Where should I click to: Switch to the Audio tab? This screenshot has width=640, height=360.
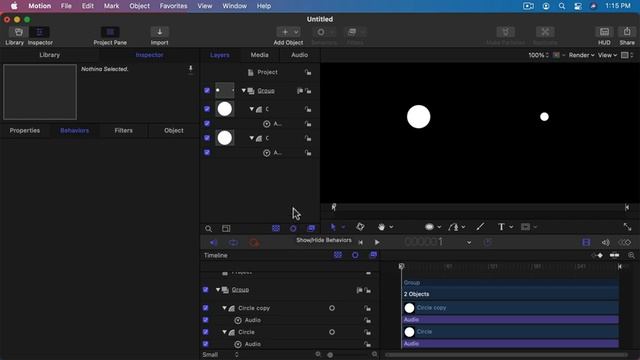(300, 55)
